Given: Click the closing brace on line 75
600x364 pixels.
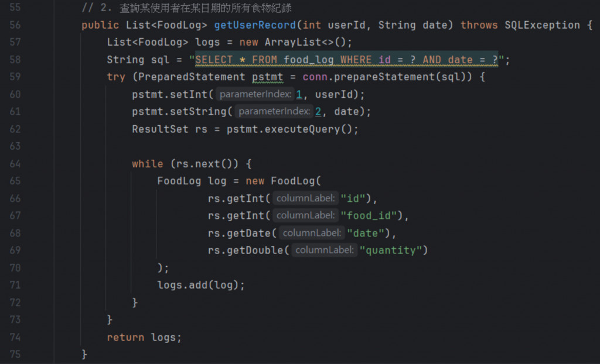Looking at the screenshot, I should click(x=84, y=355).
